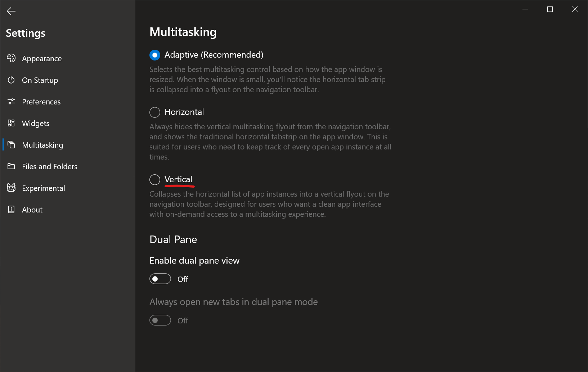The height and width of the screenshot is (372, 588).
Task: Switch to the Widgets section
Action: coord(36,123)
